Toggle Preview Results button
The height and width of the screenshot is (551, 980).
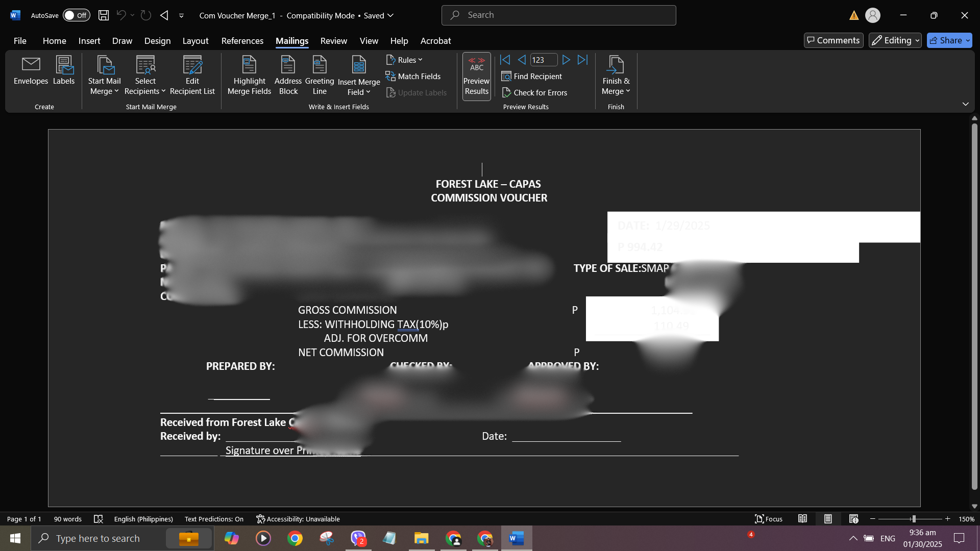(x=476, y=77)
